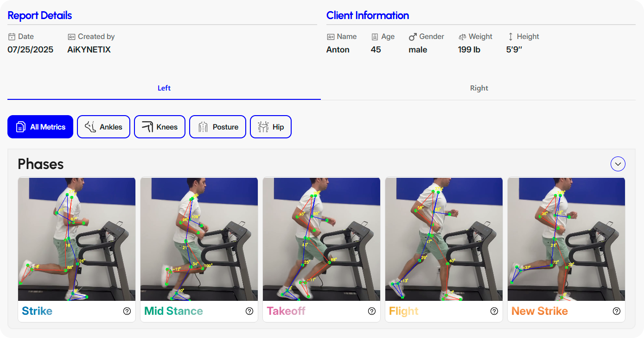Show the Knees metrics

159,127
